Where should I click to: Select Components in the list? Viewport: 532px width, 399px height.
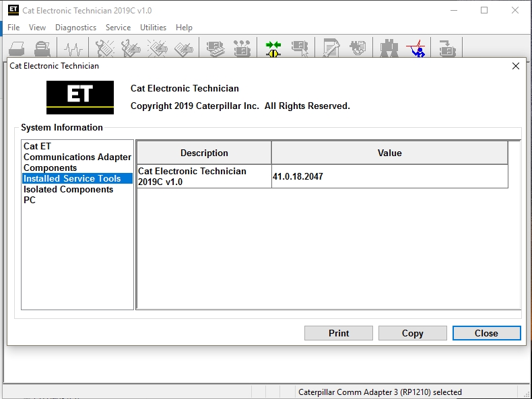(x=51, y=168)
